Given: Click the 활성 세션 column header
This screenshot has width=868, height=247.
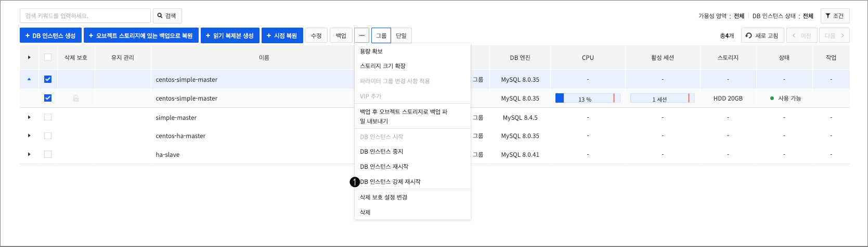Looking at the screenshot, I should (x=663, y=57).
